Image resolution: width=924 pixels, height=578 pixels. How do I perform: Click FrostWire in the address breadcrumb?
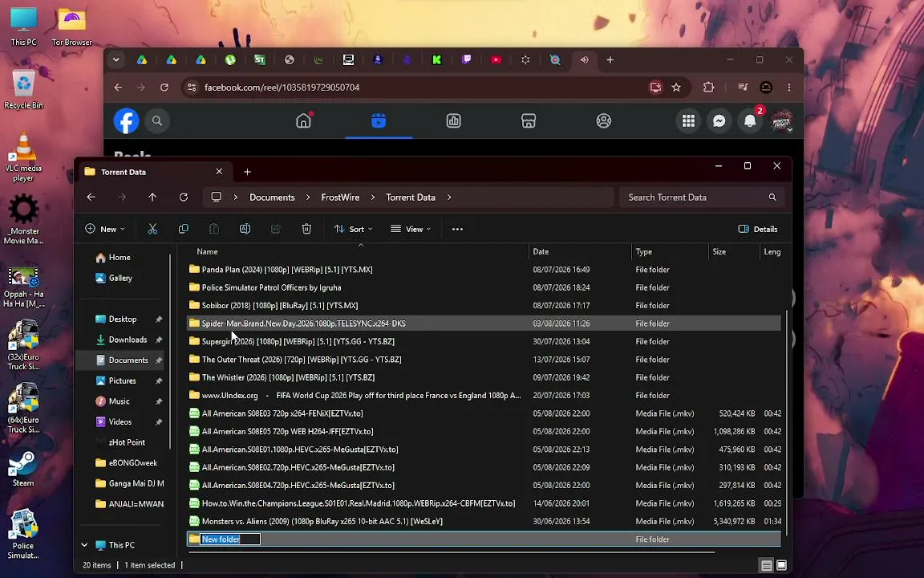pyautogui.click(x=340, y=197)
